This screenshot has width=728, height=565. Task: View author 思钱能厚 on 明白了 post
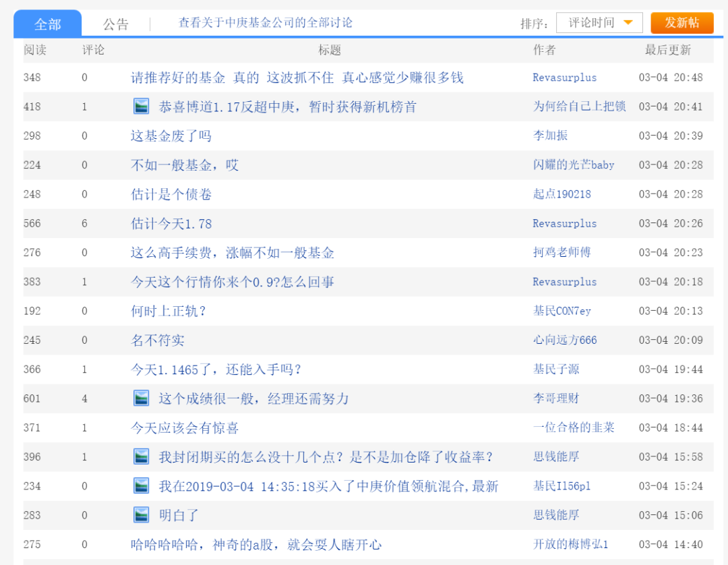556,515
